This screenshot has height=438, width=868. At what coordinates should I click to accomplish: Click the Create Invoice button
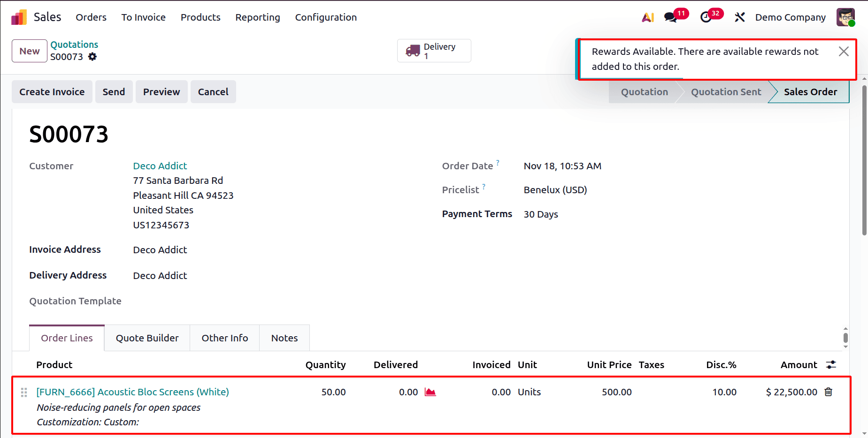click(52, 91)
